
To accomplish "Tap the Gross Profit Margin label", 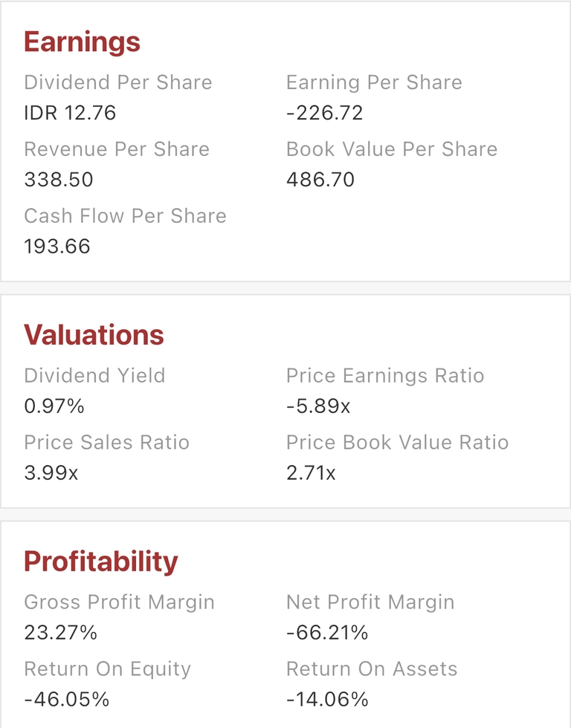I will tap(119, 602).
